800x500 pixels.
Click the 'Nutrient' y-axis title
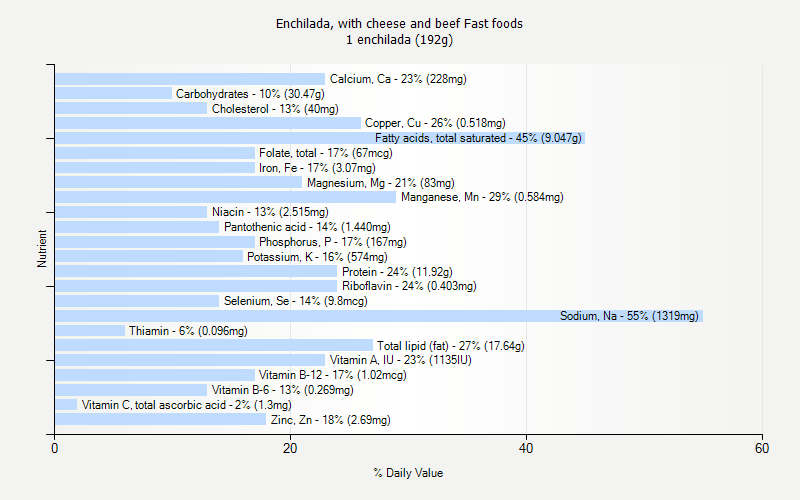[x=42, y=248]
